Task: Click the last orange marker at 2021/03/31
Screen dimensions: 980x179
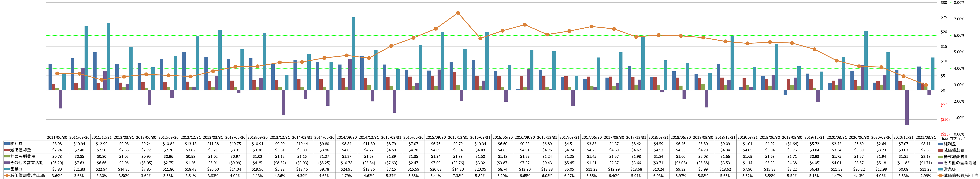Action: click(x=926, y=85)
